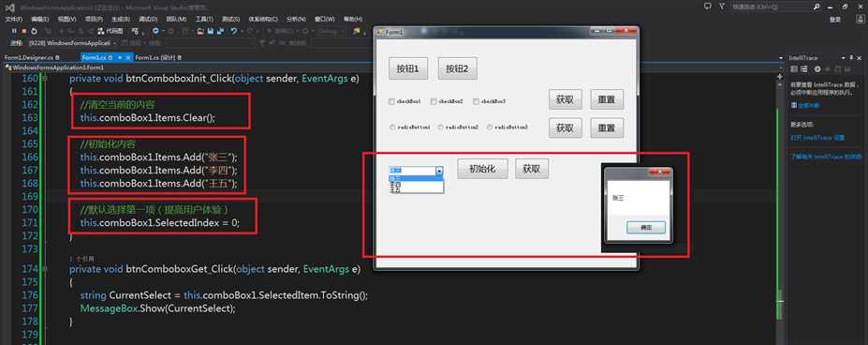Click 获取 button in the radioButton row
Viewport: 868px width, 345px height.
coord(566,127)
